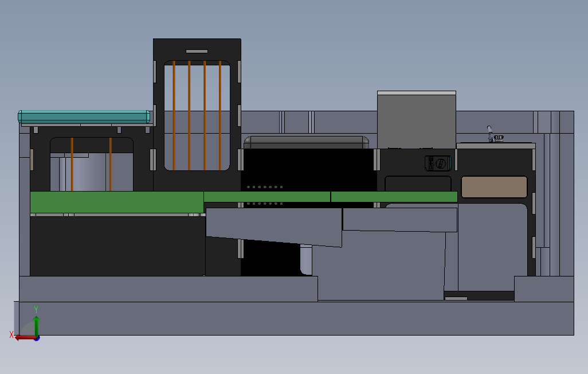Screen dimensions: 588x374
Task: Select the small meter component with teal edges
Action: 438,163
